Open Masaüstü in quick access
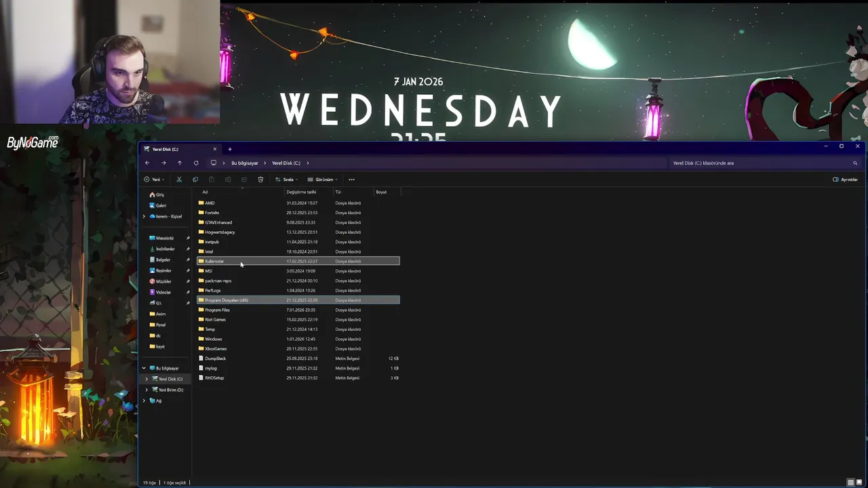 pos(165,238)
